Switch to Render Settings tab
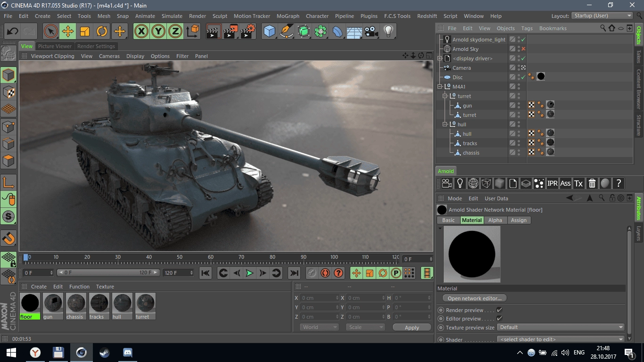This screenshot has width=644, height=362. (x=96, y=46)
